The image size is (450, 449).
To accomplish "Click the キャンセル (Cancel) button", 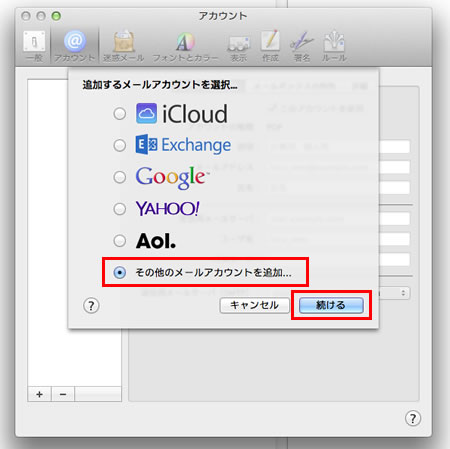I will (254, 305).
